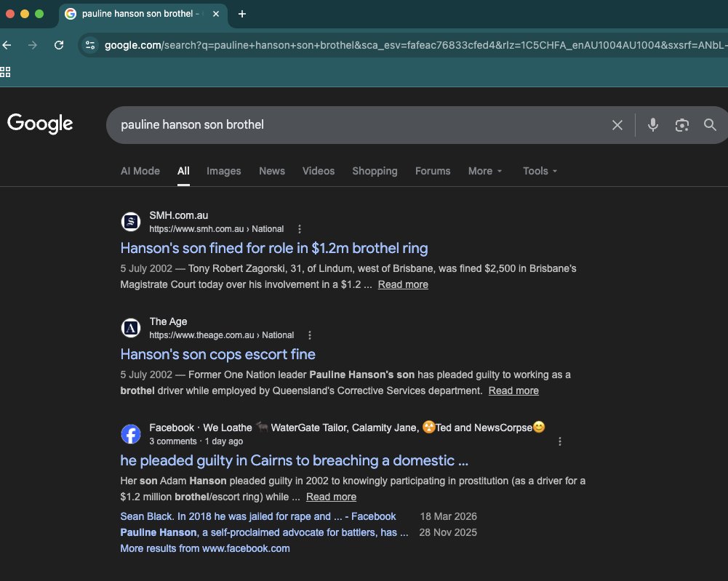Click the browser back arrow
The height and width of the screenshot is (581, 728).
tap(7, 45)
